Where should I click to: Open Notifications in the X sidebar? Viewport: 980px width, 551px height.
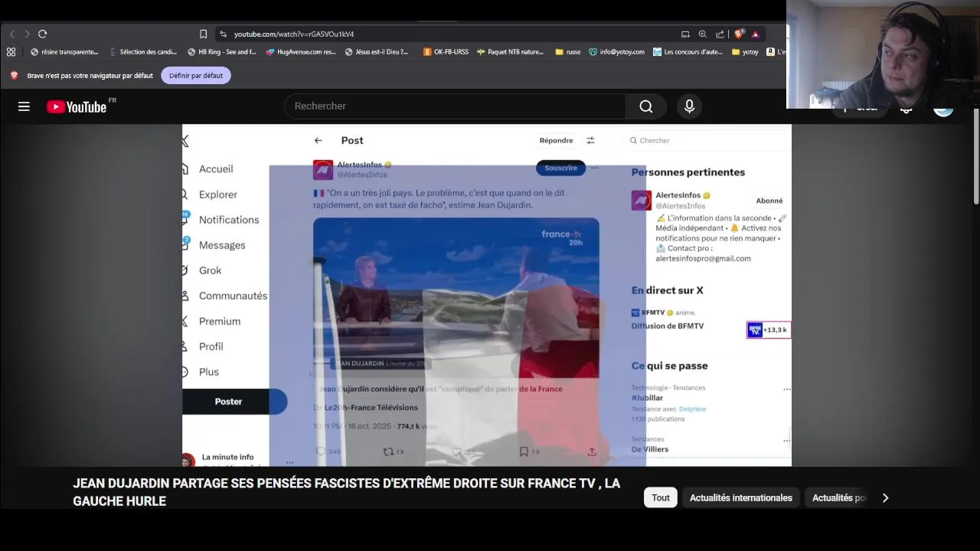229,220
